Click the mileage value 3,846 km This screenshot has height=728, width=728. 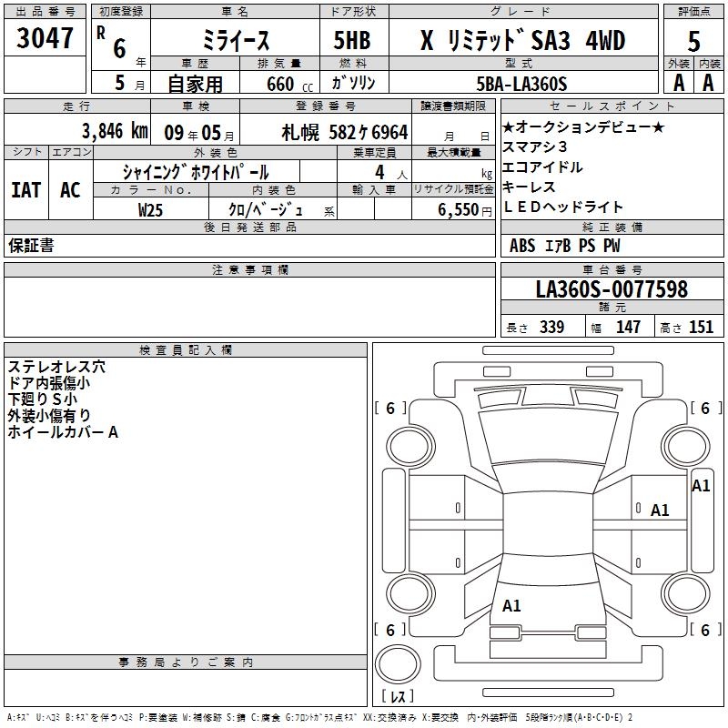click(x=114, y=131)
